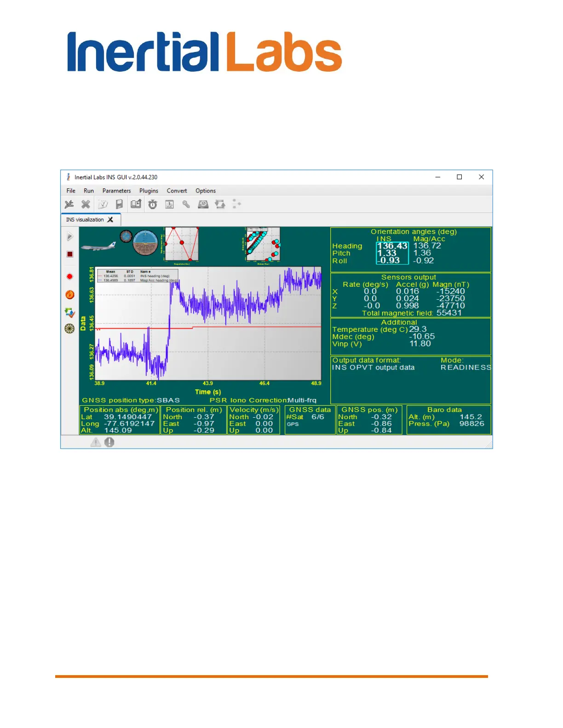The height and width of the screenshot is (728, 563).
Task: Click the warning triangle status icon
Action: click(x=96, y=442)
